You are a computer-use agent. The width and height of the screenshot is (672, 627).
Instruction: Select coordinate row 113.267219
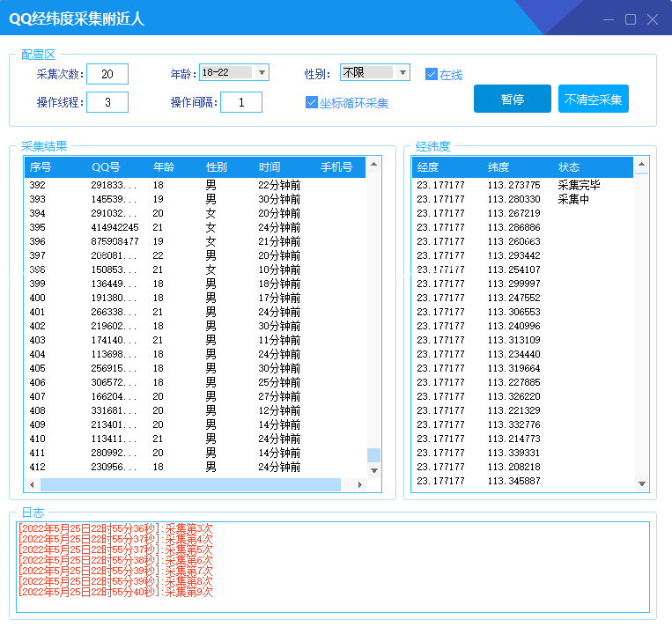522,213
